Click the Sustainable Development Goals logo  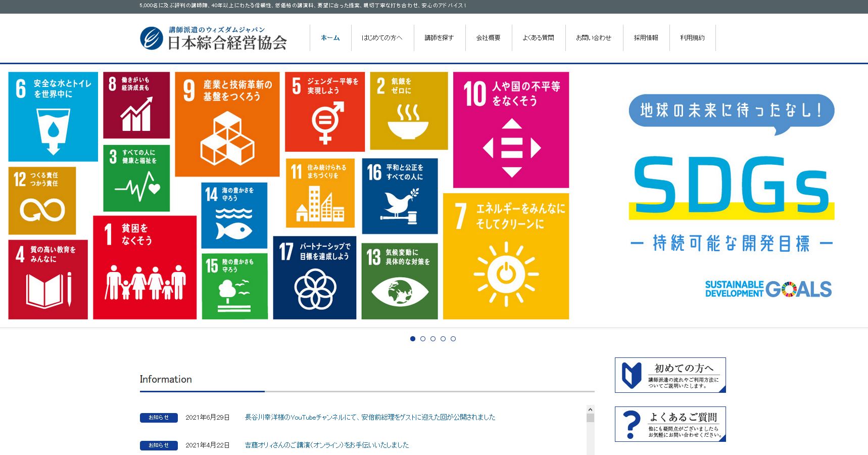pos(768,289)
